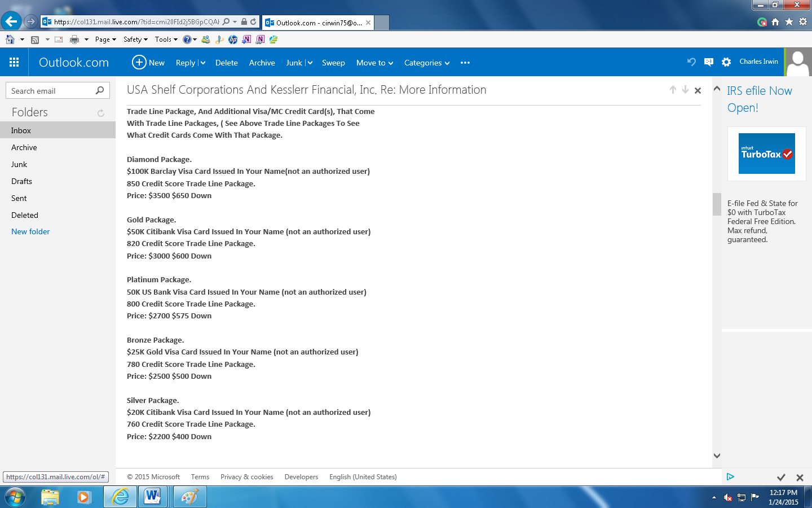Click the Charles Irwin profile picture
Image resolution: width=812 pixels, height=508 pixels.
point(798,62)
